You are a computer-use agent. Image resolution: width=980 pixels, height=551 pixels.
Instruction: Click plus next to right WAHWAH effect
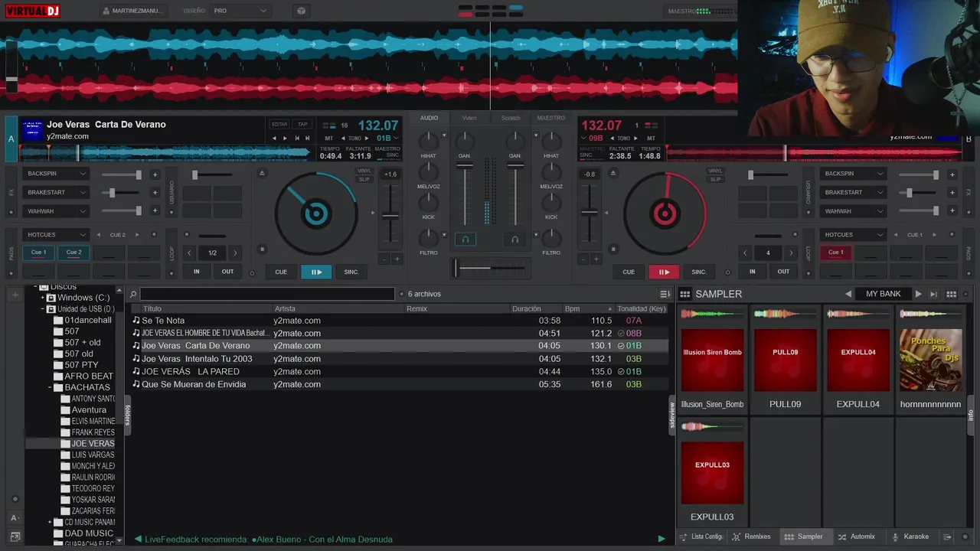click(952, 211)
